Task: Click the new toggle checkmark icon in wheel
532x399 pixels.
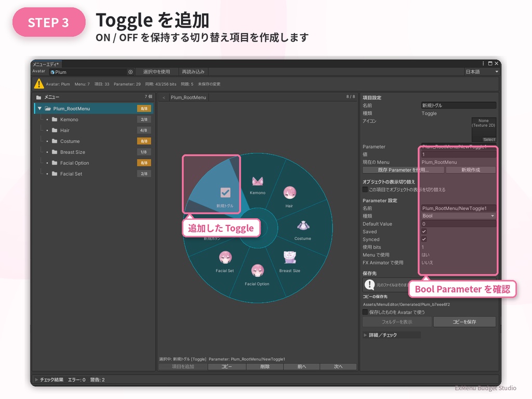Action: 225,193
